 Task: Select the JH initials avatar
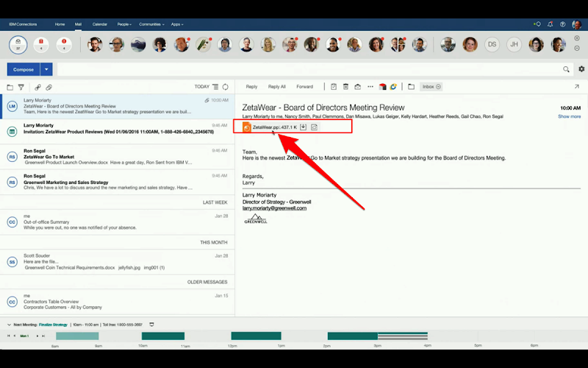[x=514, y=44]
